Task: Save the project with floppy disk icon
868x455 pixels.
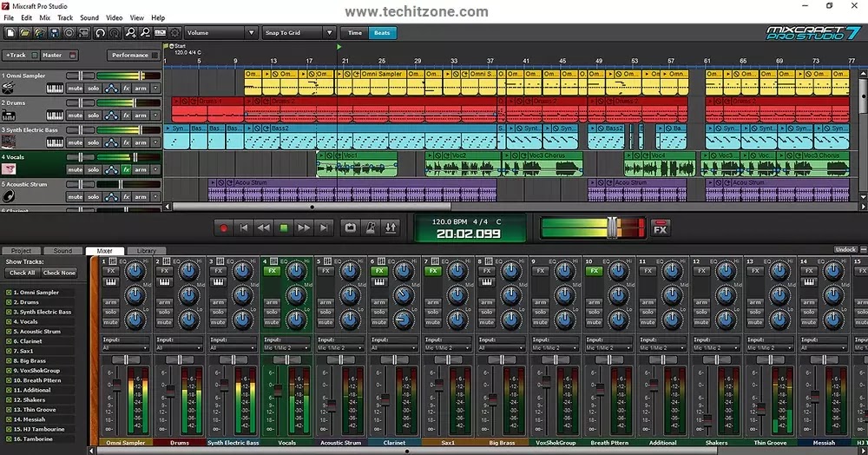Action: click(54, 33)
